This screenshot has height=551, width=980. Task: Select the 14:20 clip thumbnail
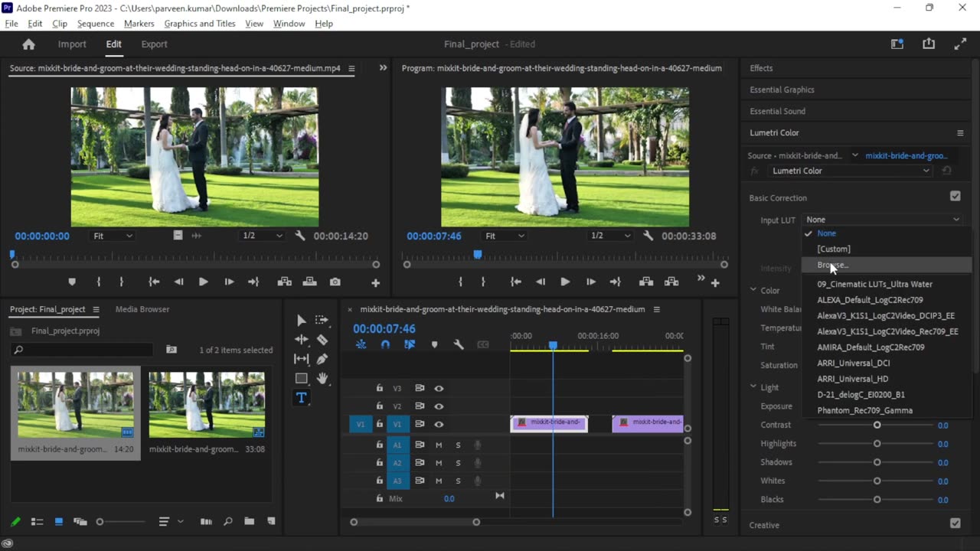tap(75, 405)
